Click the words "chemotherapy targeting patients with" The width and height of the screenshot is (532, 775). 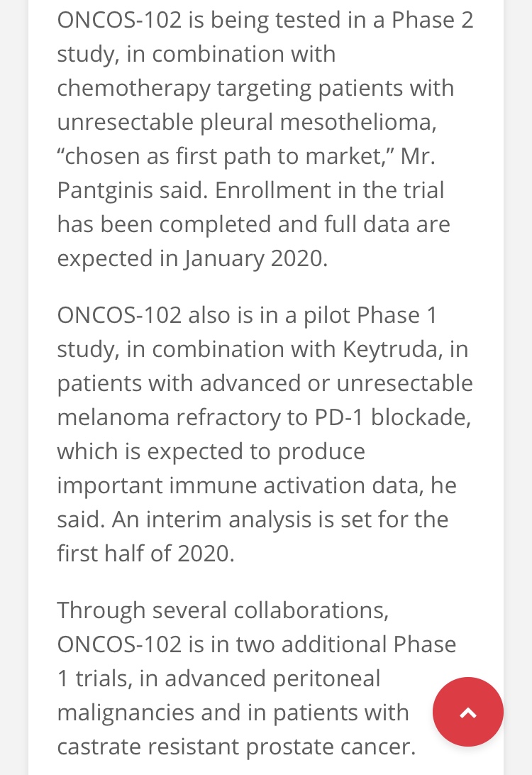point(255,89)
